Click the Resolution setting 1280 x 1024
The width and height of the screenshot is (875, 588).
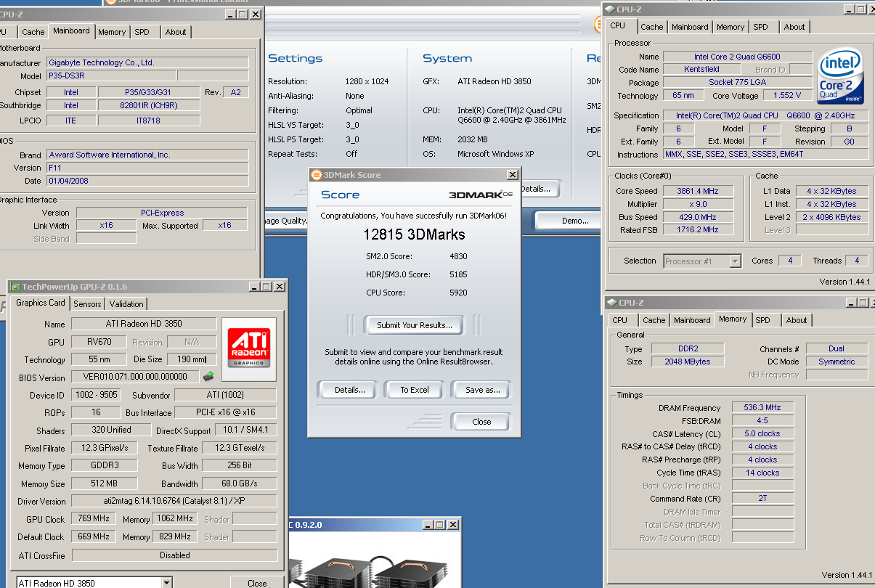pyautogui.click(x=367, y=81)
